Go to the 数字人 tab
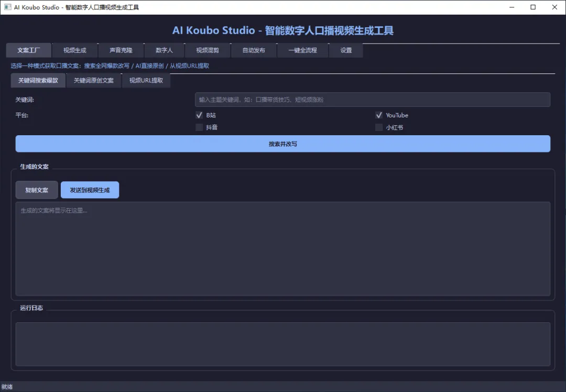This screenshot has width=566, height=392. point(164,50)
